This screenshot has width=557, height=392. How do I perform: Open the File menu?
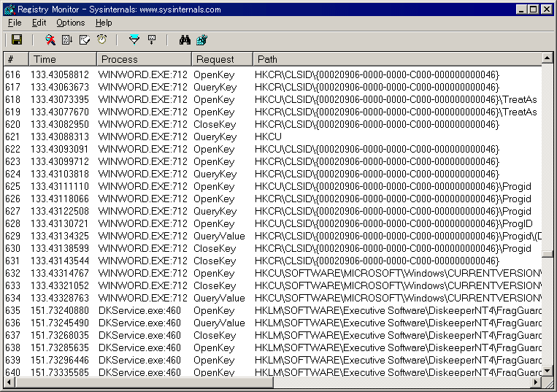[15, 23]
